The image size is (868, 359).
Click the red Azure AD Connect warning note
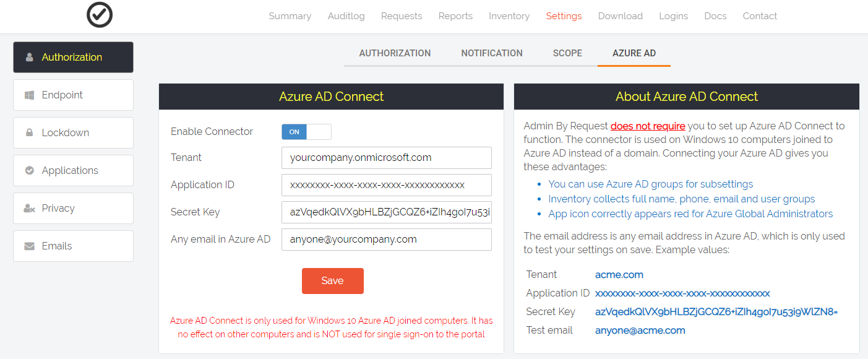(x=331, y=327)
